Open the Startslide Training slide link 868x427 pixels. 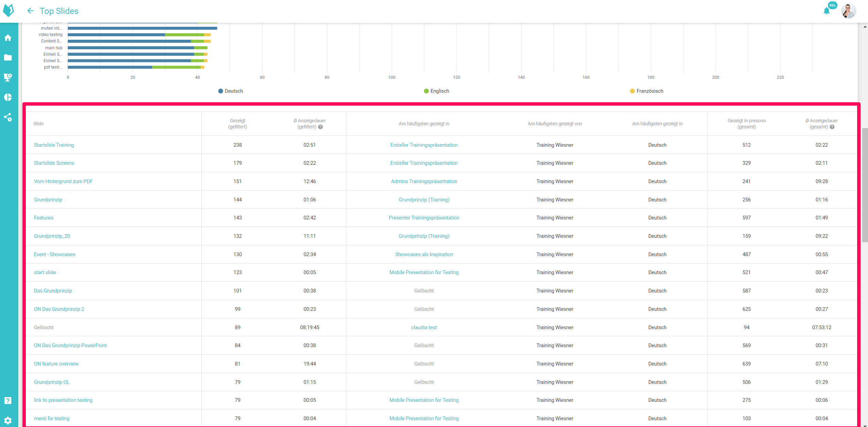tap(54, 145)
